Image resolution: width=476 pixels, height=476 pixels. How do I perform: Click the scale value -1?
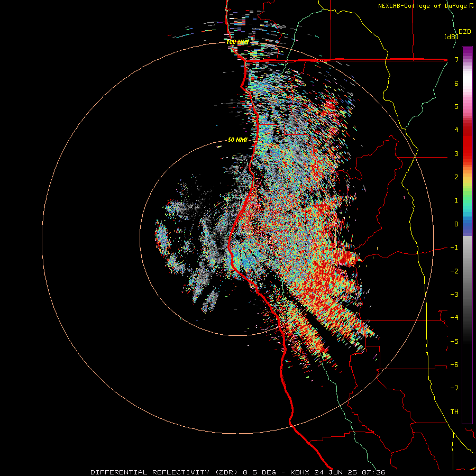[x=454, y=248]
